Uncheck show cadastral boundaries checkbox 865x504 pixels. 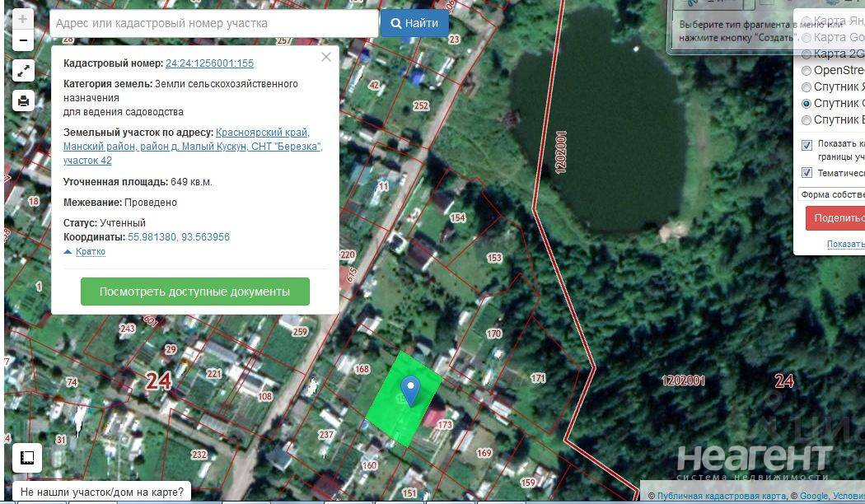pyautogui.click(x=807, y=145)
